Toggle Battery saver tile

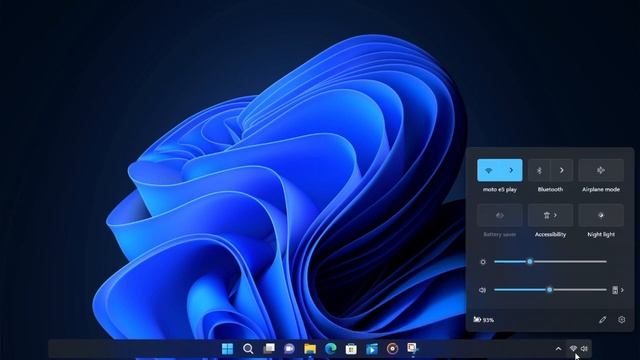click(x=500, y=215)
